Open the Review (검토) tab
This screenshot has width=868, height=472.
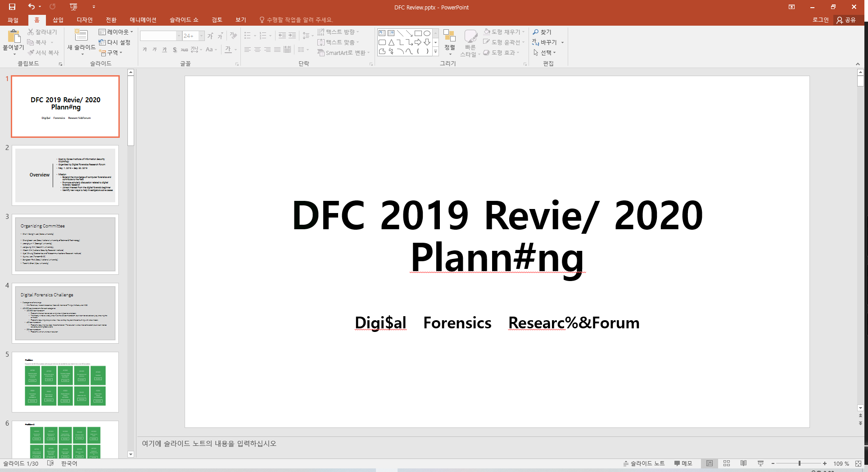coord(217,20)
